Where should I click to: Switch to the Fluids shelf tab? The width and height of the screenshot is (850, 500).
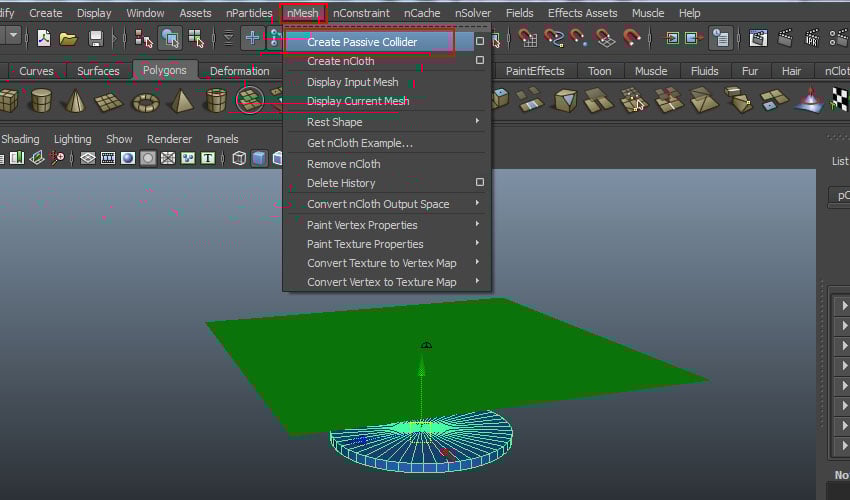tap(704, 71)
